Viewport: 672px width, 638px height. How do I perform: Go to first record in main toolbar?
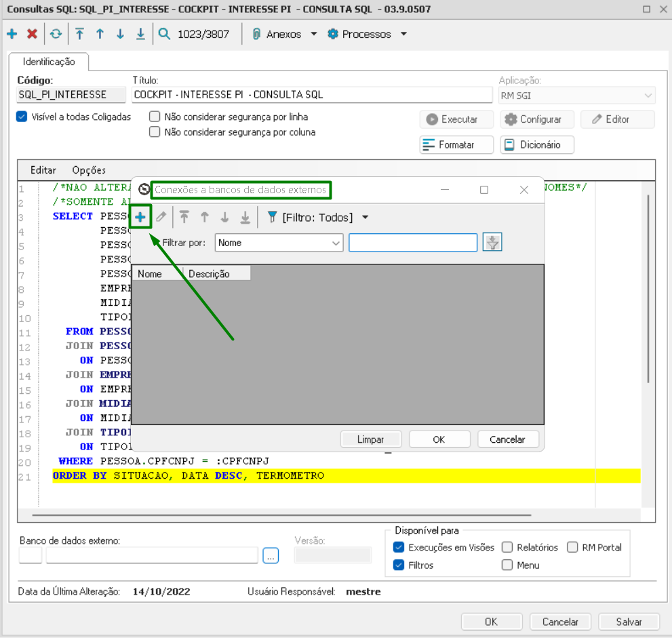tap(80, 34)
